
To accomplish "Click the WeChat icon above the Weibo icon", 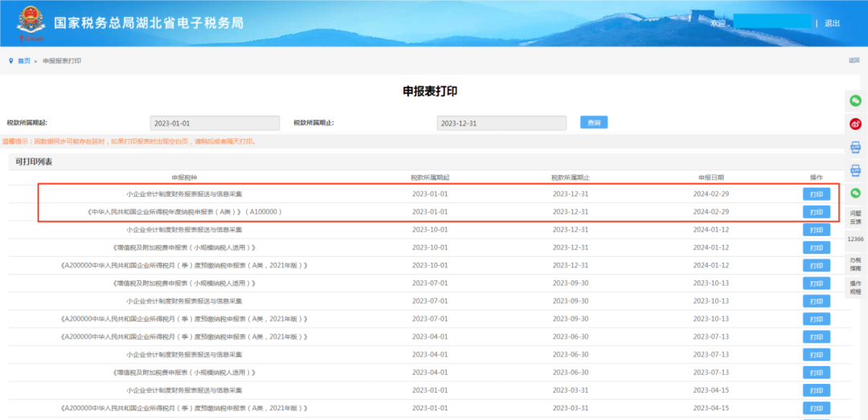I will click(855, 100).
